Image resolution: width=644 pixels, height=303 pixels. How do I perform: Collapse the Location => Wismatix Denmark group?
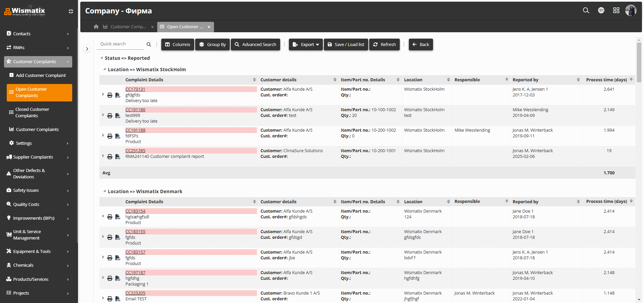click(104, 191)
